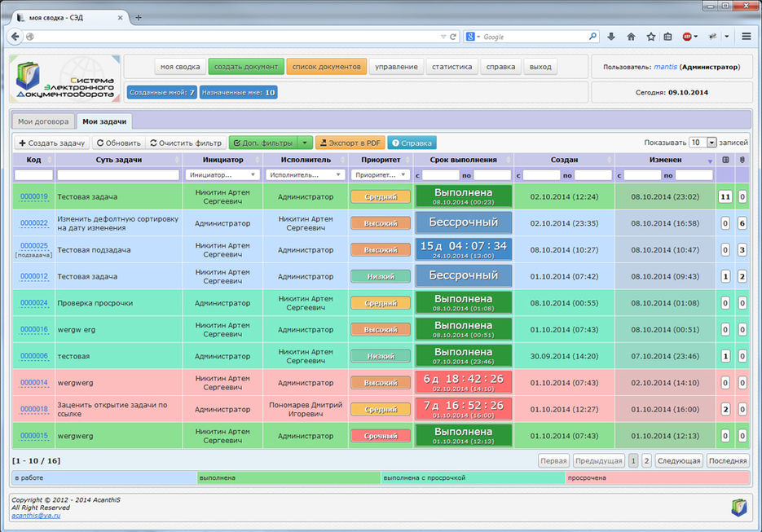Click 'Очистить фильтр' button
The width and height of the screenshot is (762, 532).
click(186, 143)
